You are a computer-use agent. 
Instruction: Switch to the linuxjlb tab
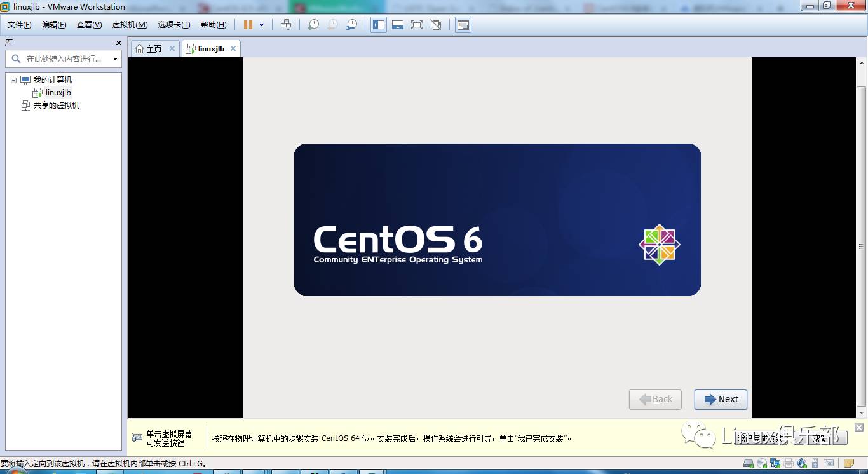(x=210, y=49)
